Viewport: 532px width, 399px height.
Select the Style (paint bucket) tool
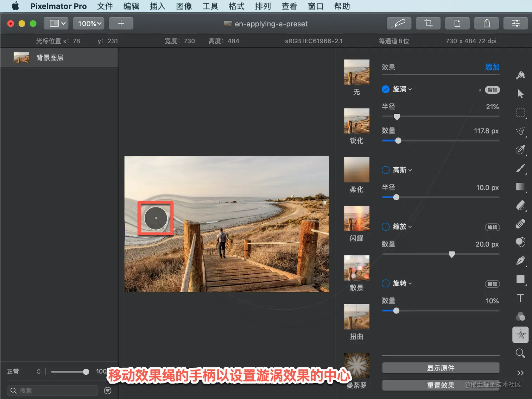click(520, 75)
